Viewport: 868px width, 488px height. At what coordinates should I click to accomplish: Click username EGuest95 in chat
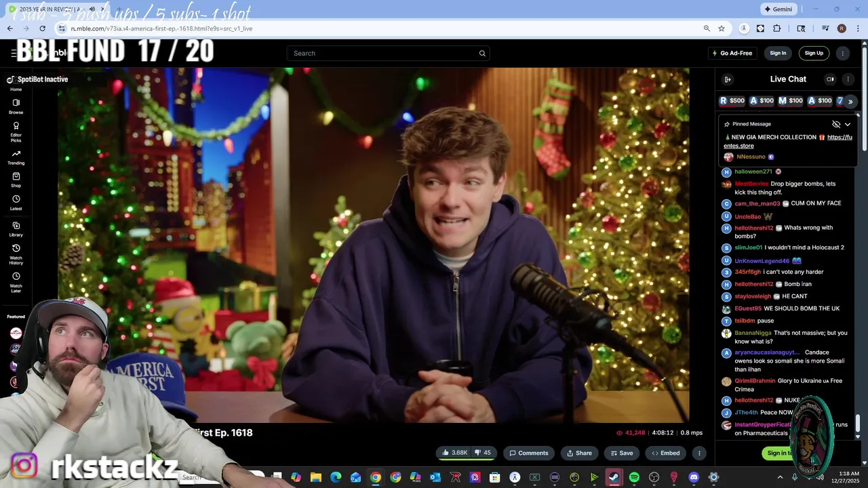pyautogui.click(x=748, y=308)
